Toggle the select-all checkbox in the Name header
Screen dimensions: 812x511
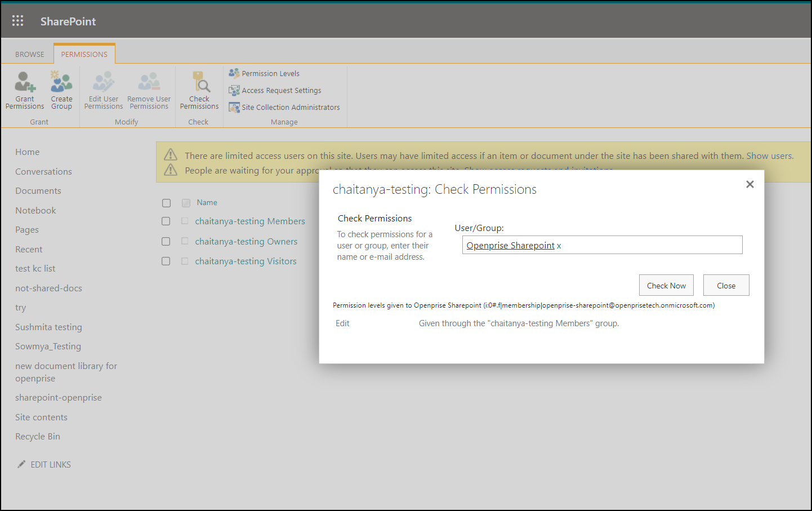[166, 203]
